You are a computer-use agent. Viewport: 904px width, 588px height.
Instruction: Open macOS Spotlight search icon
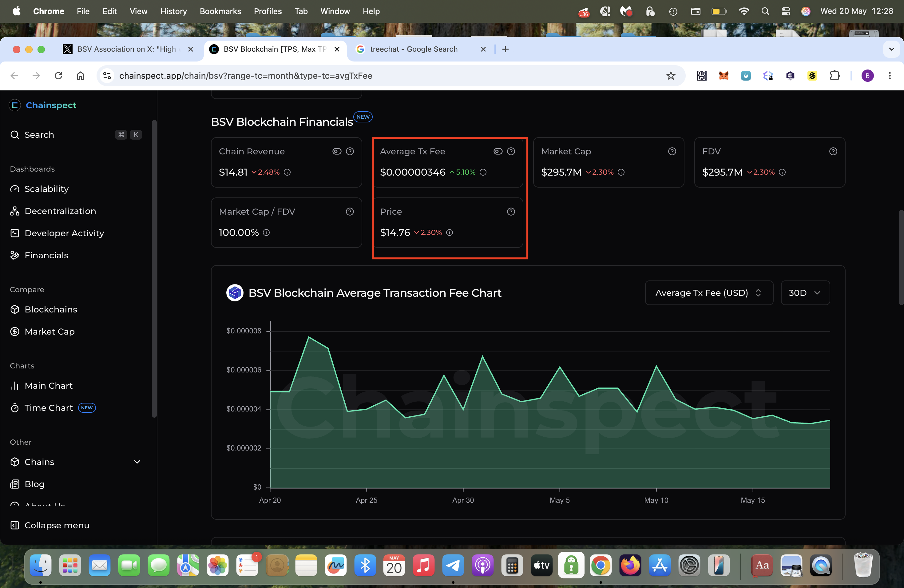coord(765,11)
